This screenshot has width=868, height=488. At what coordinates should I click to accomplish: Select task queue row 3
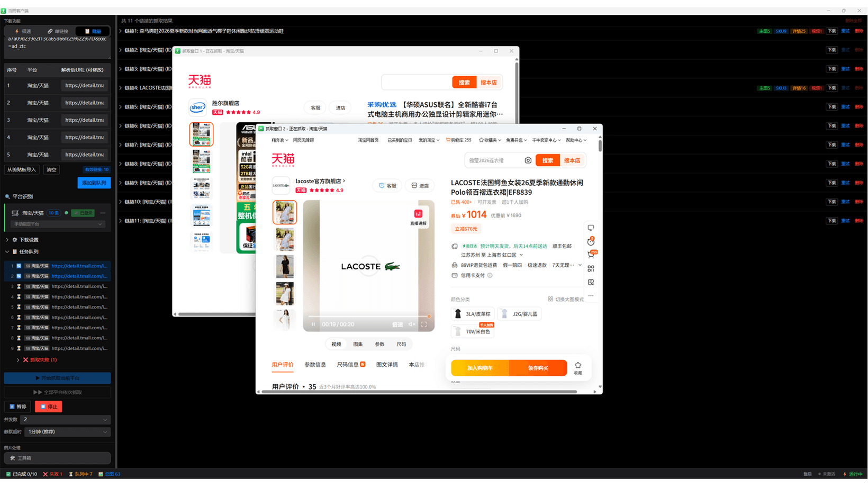57,286
